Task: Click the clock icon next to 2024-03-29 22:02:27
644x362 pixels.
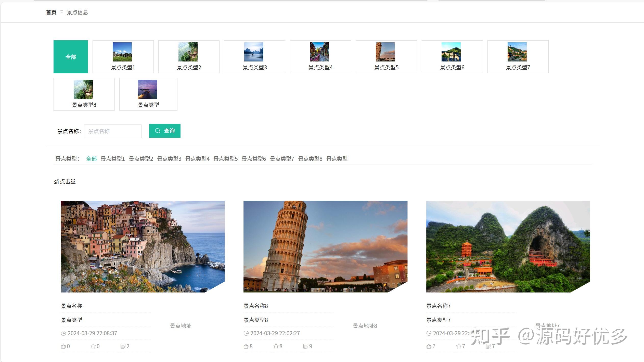Action: [246, 333]
